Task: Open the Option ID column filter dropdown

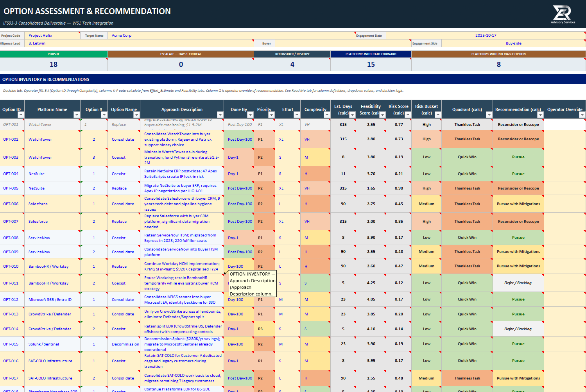Action: [21, 115]
